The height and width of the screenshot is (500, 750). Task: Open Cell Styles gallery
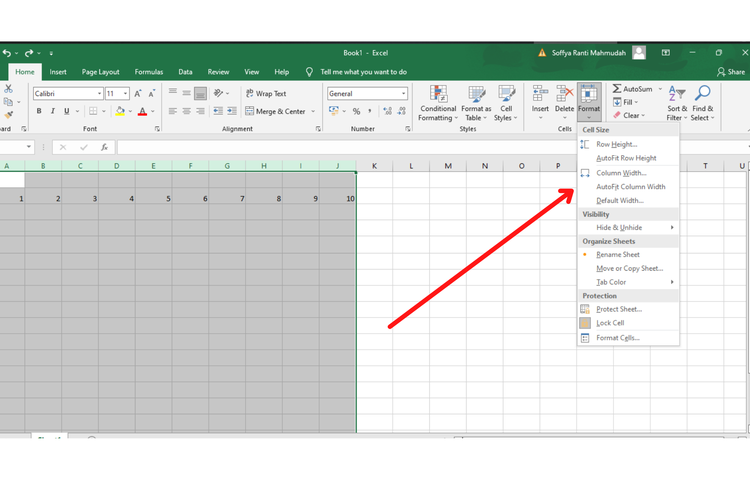[506, 103]
